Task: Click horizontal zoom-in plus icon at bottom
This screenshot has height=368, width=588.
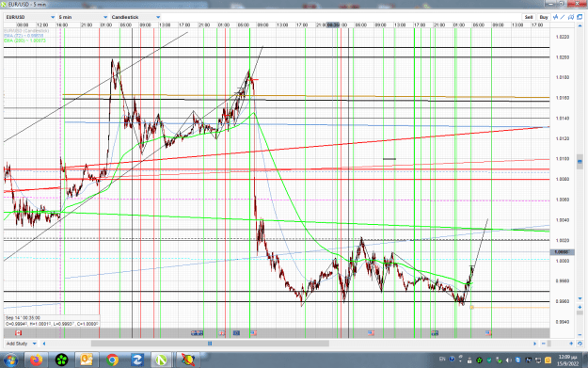Action: coord(571,344)
